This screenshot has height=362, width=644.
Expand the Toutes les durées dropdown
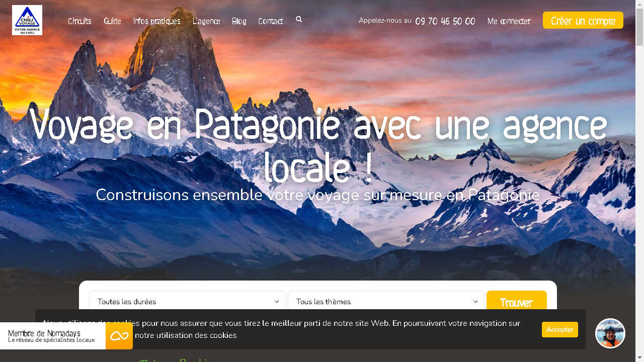point(187,301)
